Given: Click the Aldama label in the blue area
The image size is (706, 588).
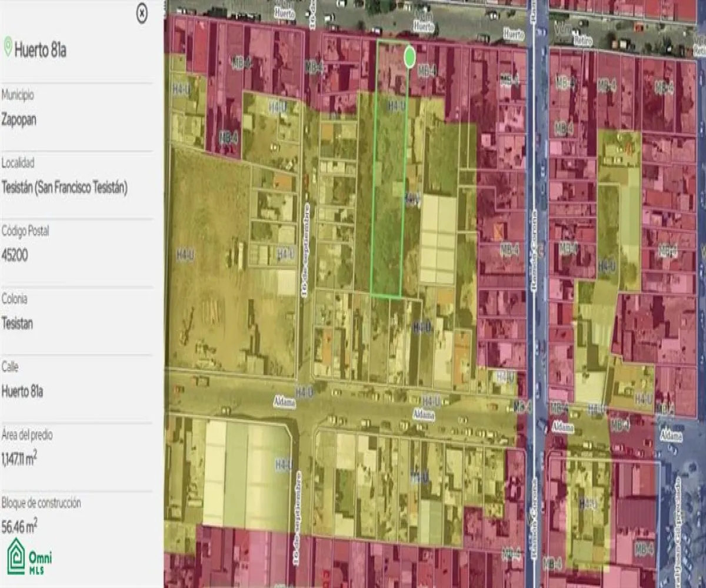Looking at the screenshot, I should click(670, 436).
